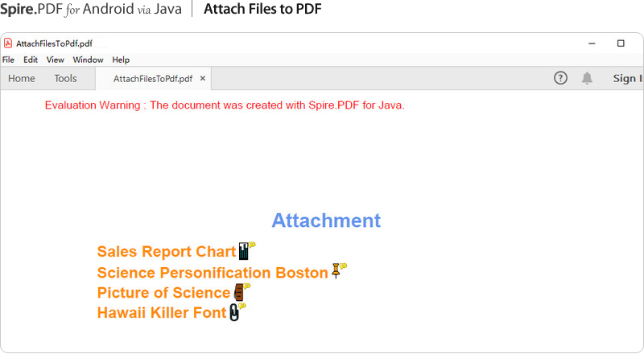Open the Sales Report Chart graph attachment icon
Screen dimensions: 644x354
pos(245,251)
